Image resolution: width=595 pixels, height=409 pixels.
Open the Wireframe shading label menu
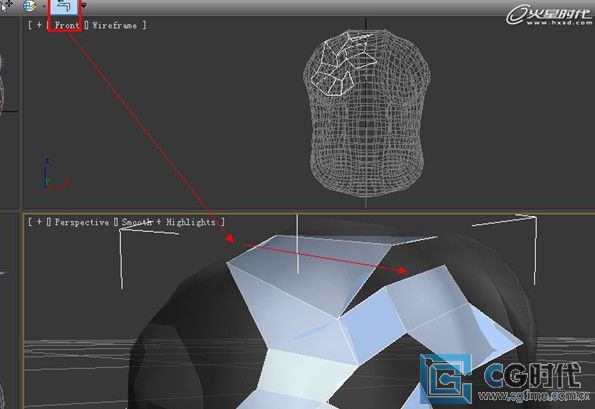point(115,25)
